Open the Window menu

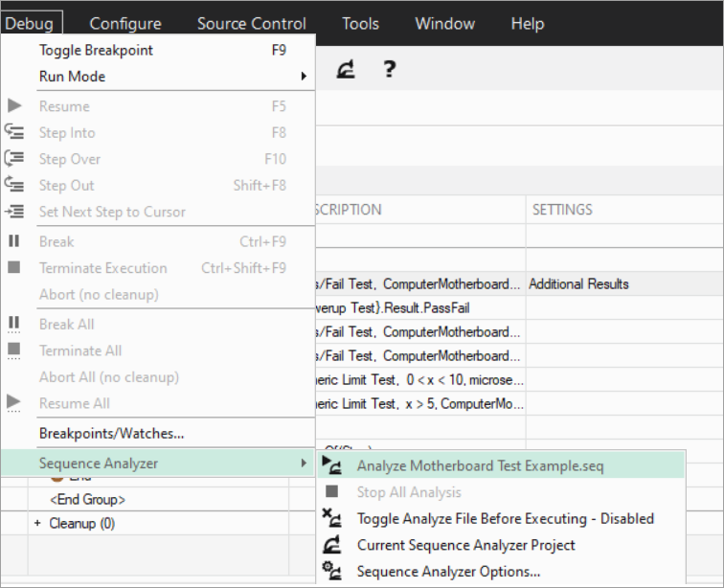[x=444, y=24]
